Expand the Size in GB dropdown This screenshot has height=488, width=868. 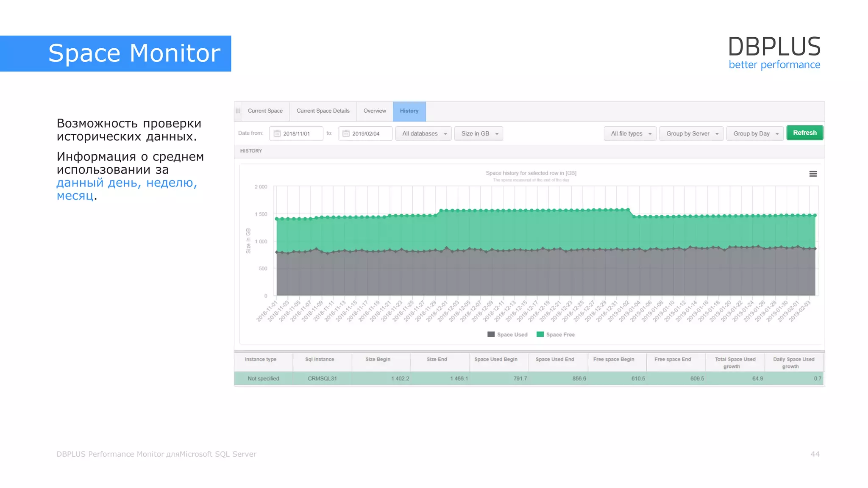coord(479,133)
